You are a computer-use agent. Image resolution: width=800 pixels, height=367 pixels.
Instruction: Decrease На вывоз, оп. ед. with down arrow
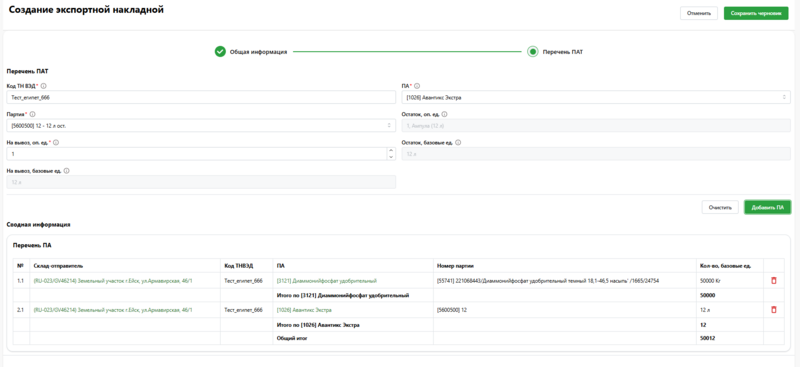pos(391,157)
